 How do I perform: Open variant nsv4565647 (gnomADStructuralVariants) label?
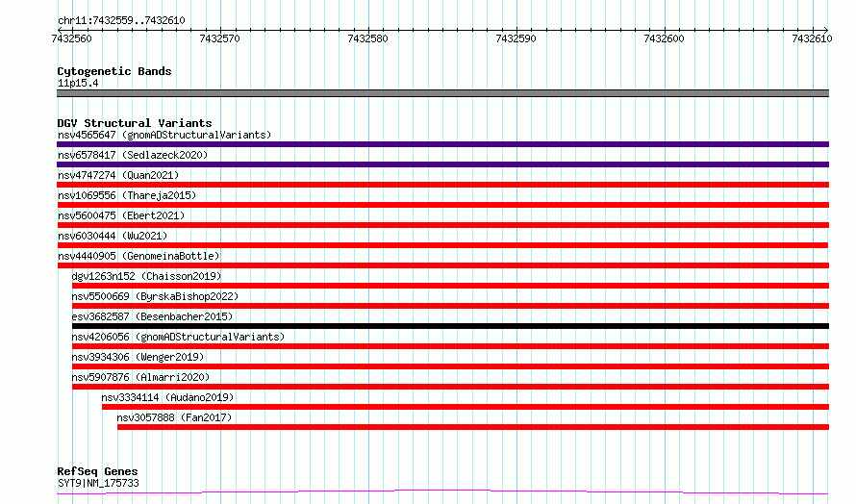164,135
